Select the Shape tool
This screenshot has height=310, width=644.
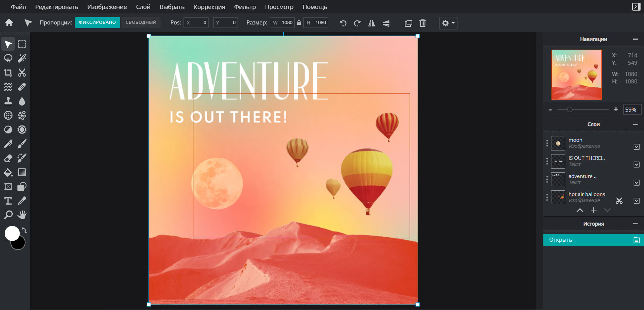pos(22,187)
